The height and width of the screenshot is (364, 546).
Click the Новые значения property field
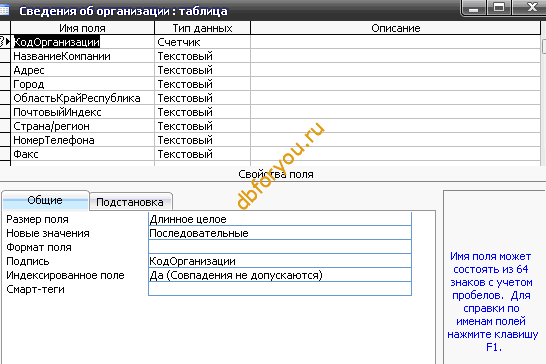click(x=280, y=233)
